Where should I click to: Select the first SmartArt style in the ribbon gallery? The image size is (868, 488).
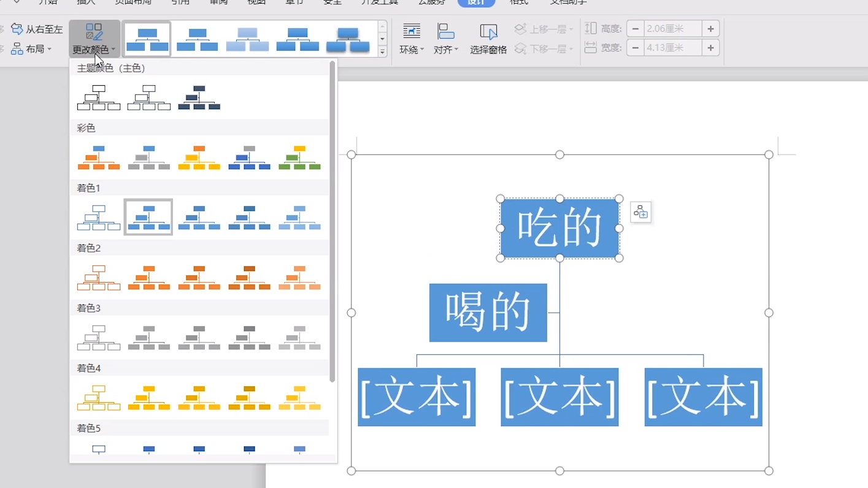(147, 39)
